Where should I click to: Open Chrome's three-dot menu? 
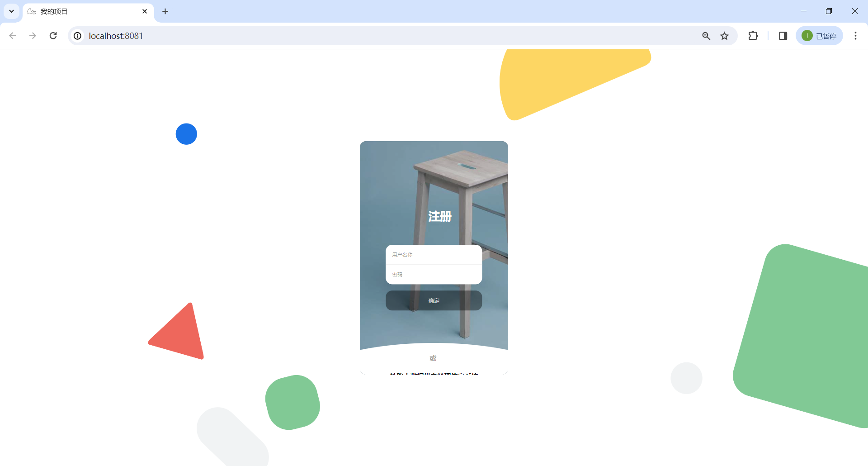[x=855, y=36]
